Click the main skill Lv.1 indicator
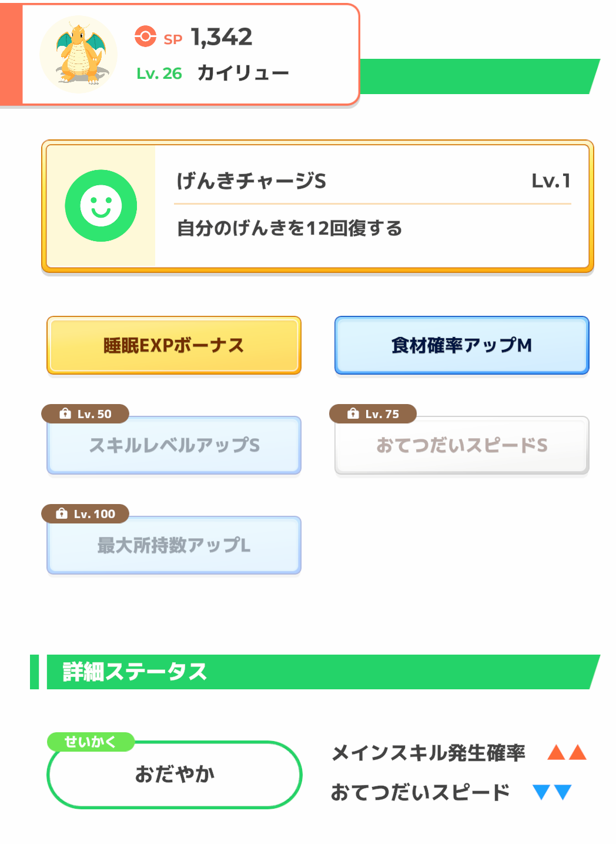 coord(551,181)
